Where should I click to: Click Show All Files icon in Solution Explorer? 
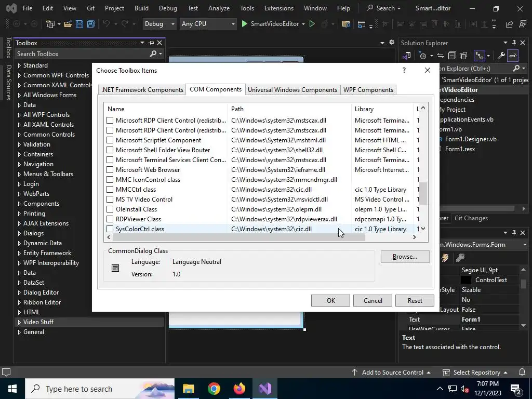click(463, 56)
